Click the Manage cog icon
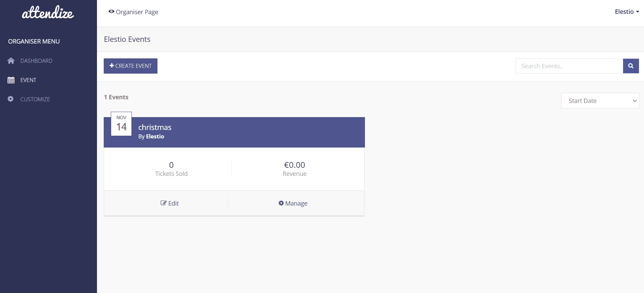644x293 pixels. tap(281, 203)
